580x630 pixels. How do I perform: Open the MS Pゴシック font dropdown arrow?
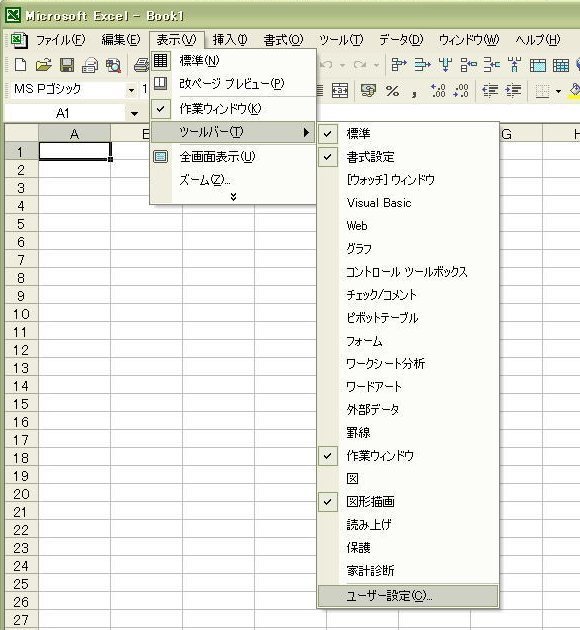coord(131,90)
